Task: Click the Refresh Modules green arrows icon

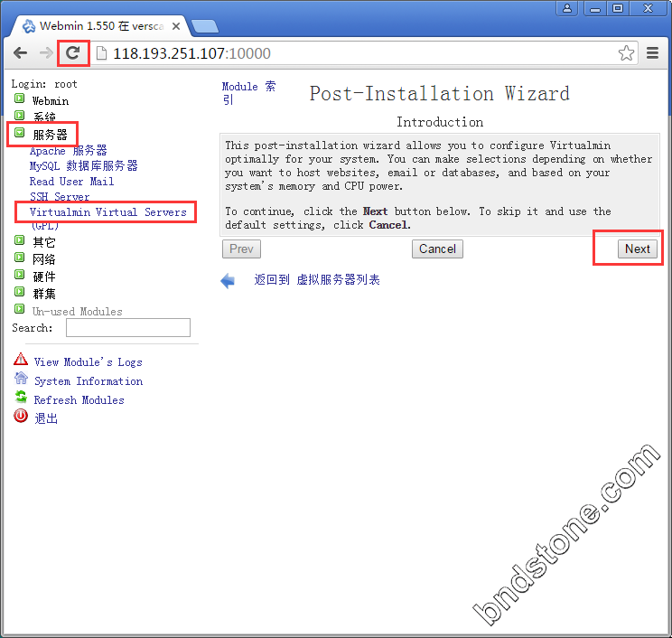Action: click(x=21, y=397)
